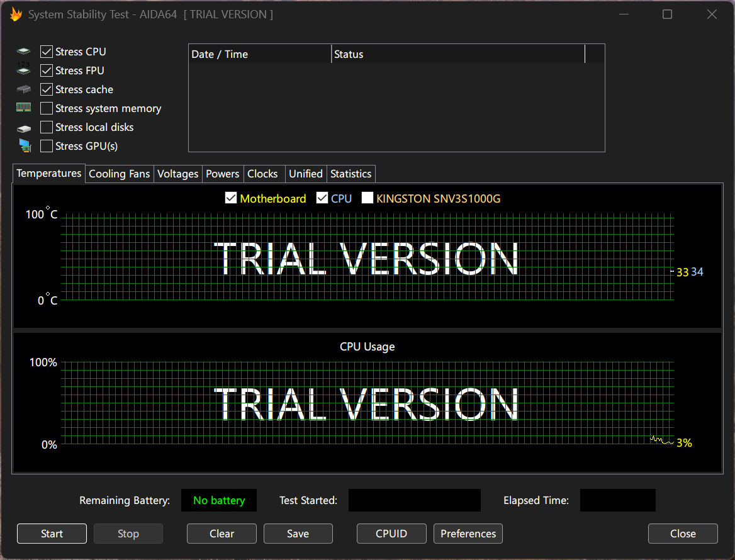
Task: Click the AIDA64 flame icon in title bar
Action: (16, 14)
